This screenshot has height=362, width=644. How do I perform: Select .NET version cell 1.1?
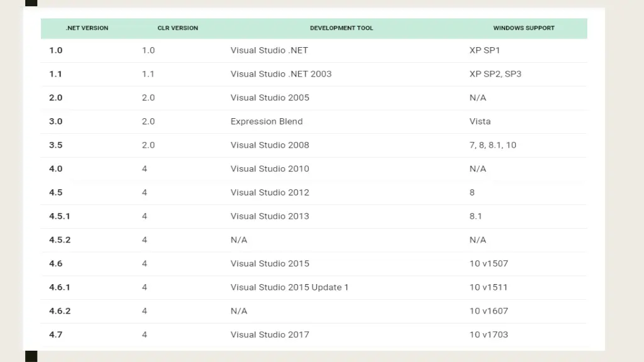(55, 74)
